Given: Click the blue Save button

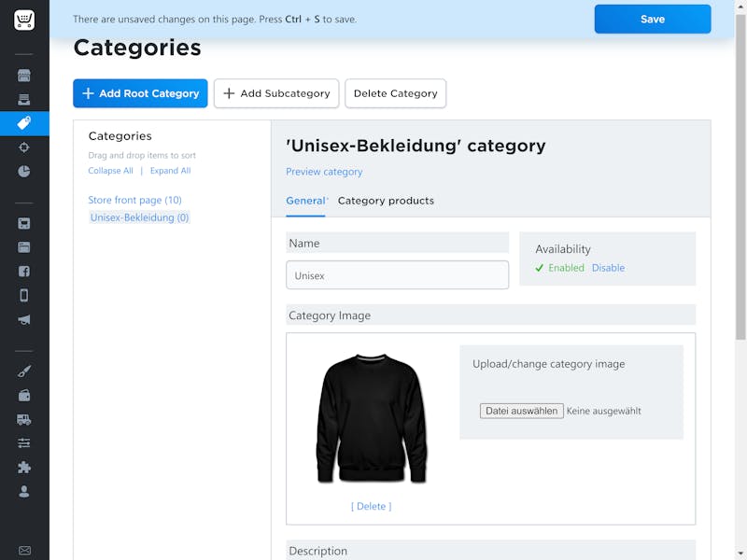Looking at the screenshot, I should point(652,19).
